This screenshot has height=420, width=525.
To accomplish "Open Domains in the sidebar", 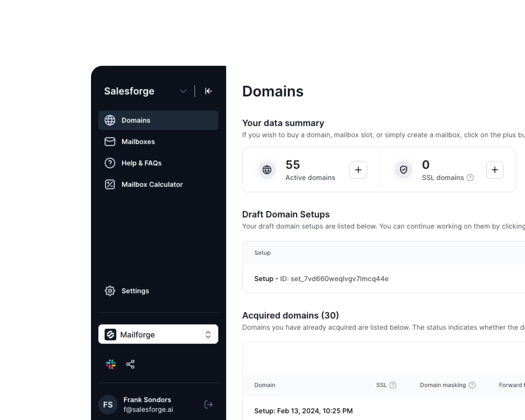I will tap(158, 120).
